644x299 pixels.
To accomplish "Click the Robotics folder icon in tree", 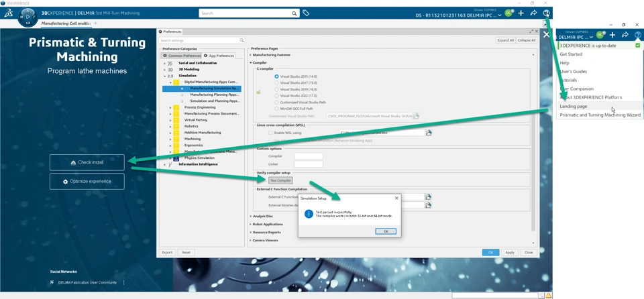I will [x=176, y=126].
